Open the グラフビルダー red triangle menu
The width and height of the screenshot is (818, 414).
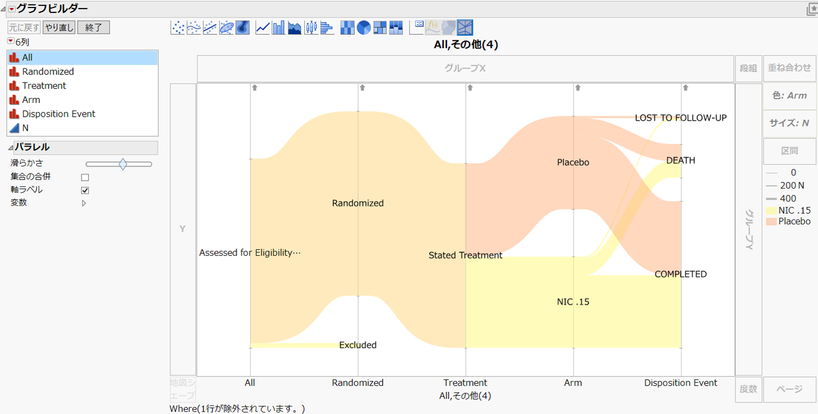pos(11,9)
